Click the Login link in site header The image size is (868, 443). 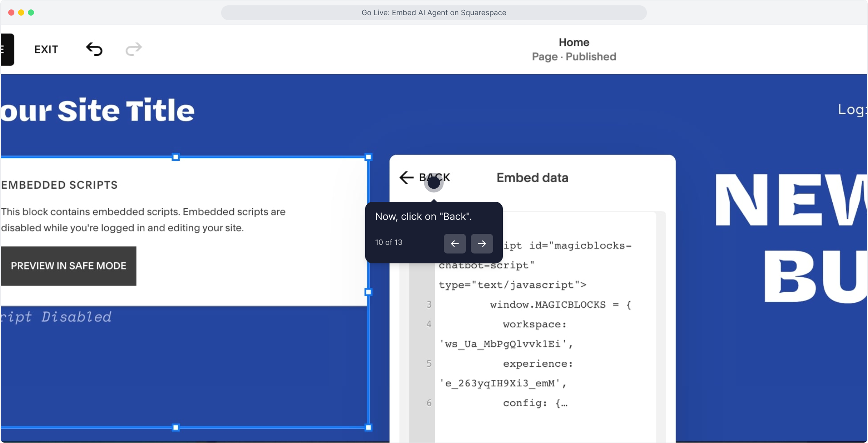[x=852, y=110]
